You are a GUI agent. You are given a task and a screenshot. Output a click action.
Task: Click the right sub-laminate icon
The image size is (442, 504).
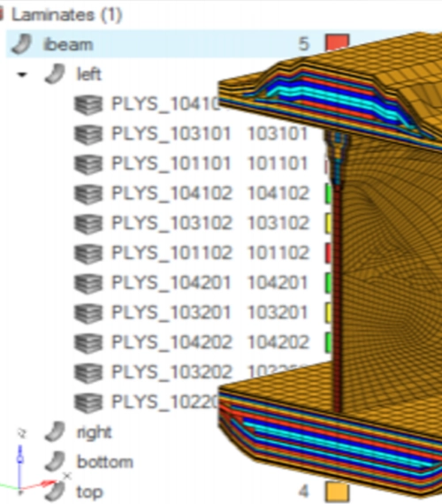pos(55,431)
